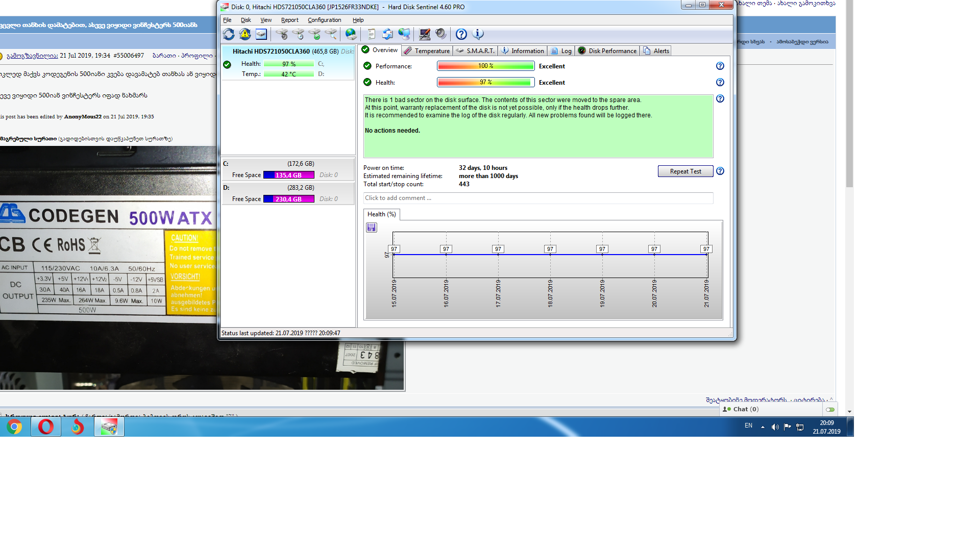
Task: Switch to the Disk Performance tab
Action: [x=607, y=51]
